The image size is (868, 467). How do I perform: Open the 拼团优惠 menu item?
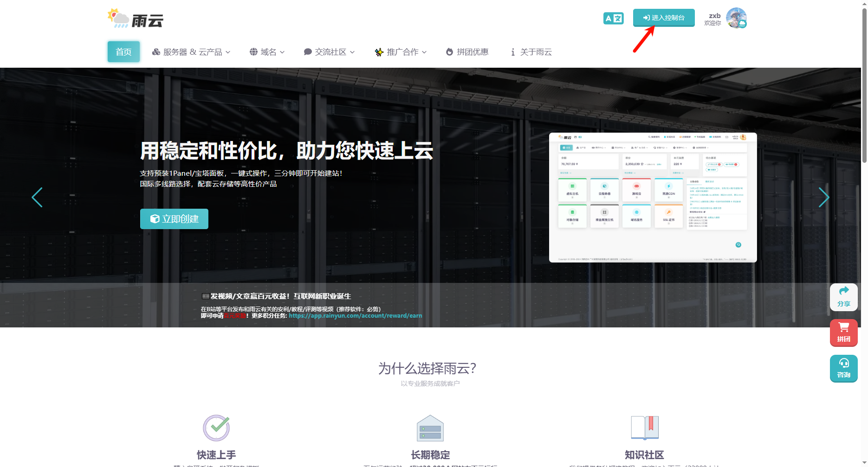click(467, 52)
